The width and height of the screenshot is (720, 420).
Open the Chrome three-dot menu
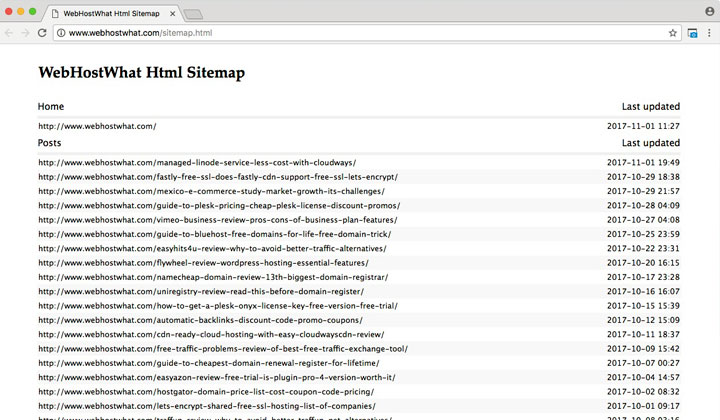709,33
